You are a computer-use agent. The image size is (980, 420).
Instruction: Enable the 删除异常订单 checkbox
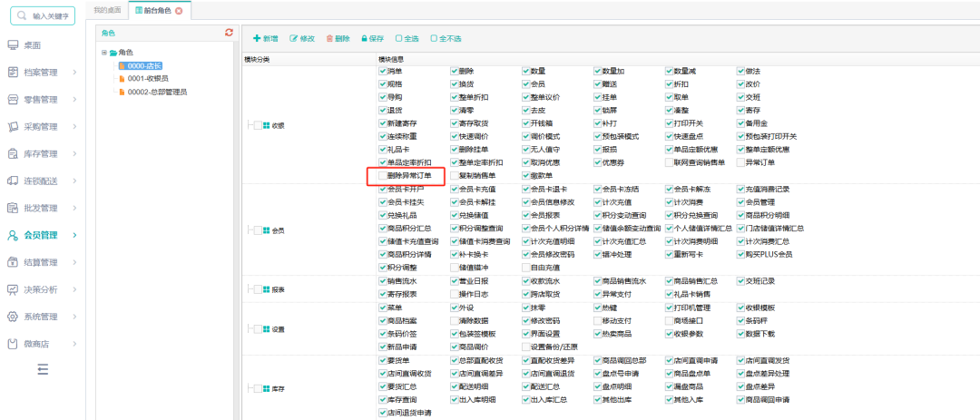pos(383,176)
